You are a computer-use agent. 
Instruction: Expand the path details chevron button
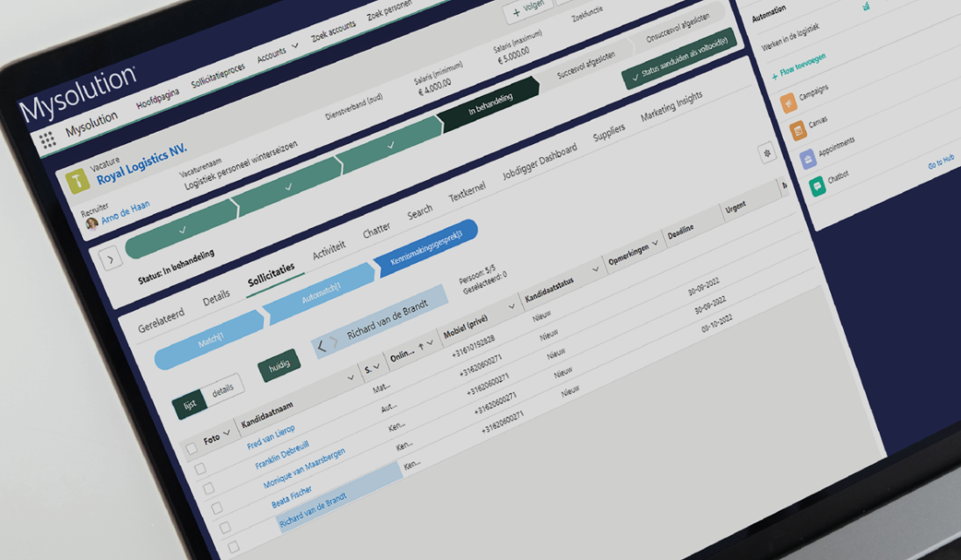tap(111, 259)
